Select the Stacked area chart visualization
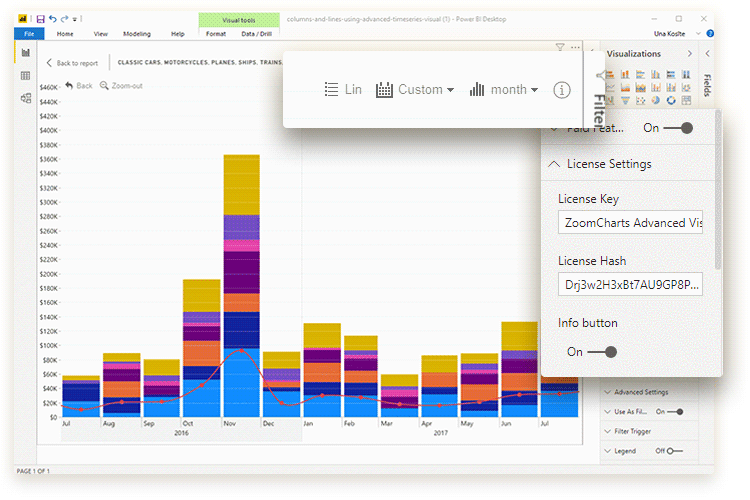 [640, 88]
